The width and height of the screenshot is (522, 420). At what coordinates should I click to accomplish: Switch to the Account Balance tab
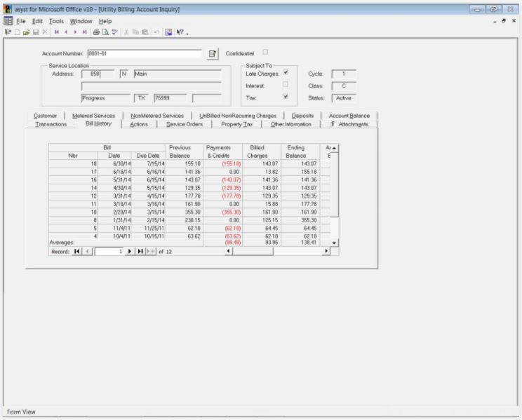pyautogui.click(x=349, y=116)
